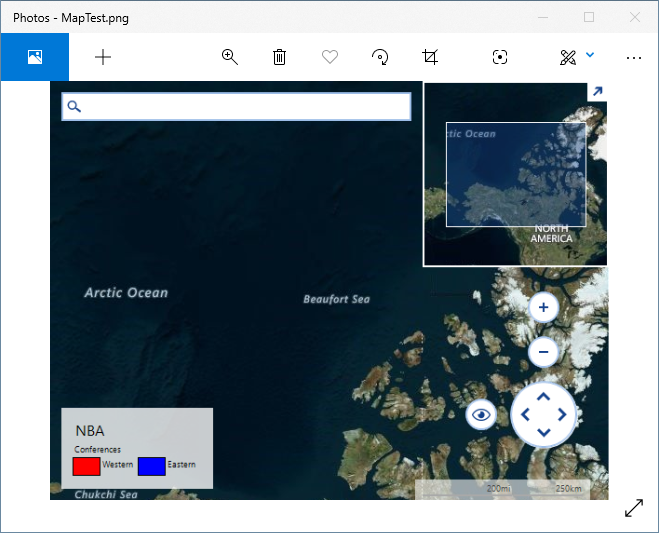Select the Crop tool
The image size is (659, 533).
[430, 57]
